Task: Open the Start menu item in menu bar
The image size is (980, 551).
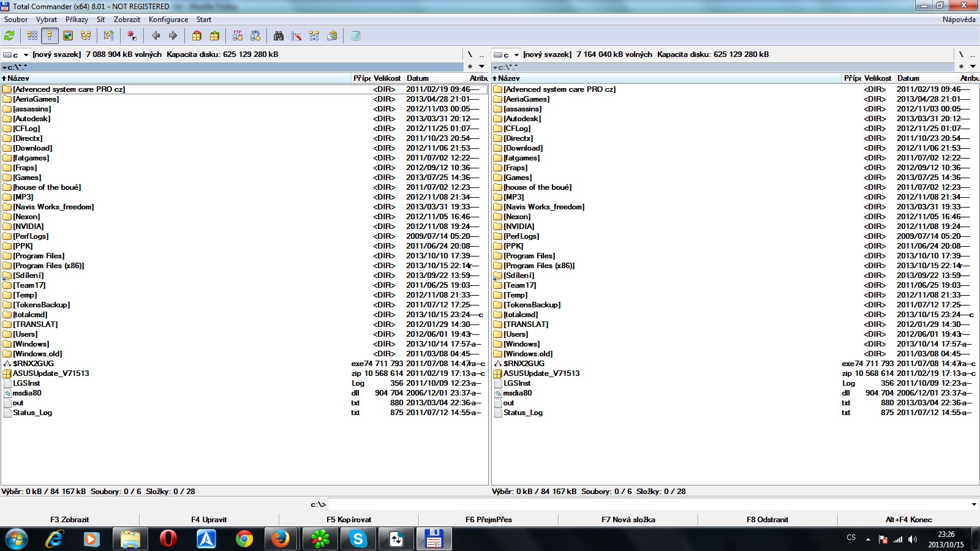Action: point(204,20)
